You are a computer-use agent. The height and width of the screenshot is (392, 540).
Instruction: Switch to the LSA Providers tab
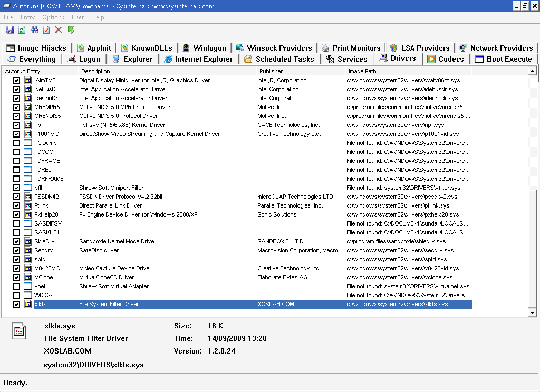click(x=420, y=48)
